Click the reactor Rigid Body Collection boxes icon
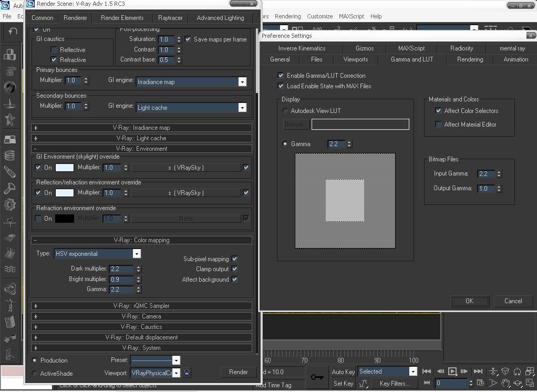537x392 pixels. (x=9, y=55)
